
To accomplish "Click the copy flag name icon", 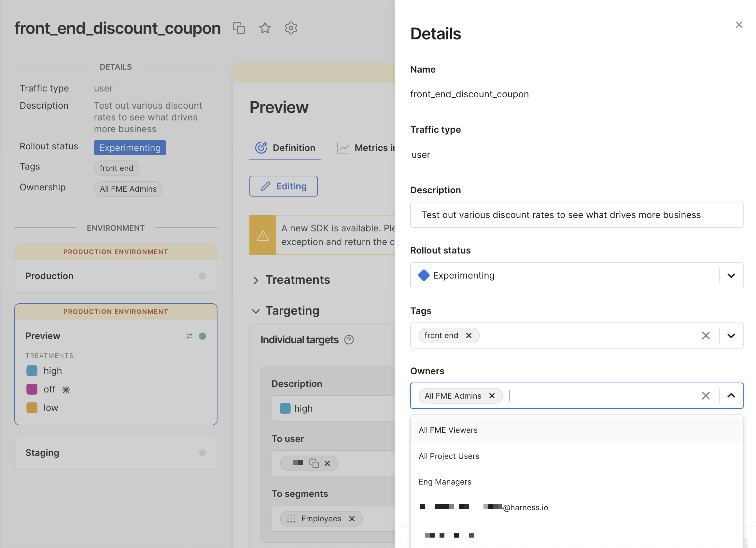I will tap(239, 28).
